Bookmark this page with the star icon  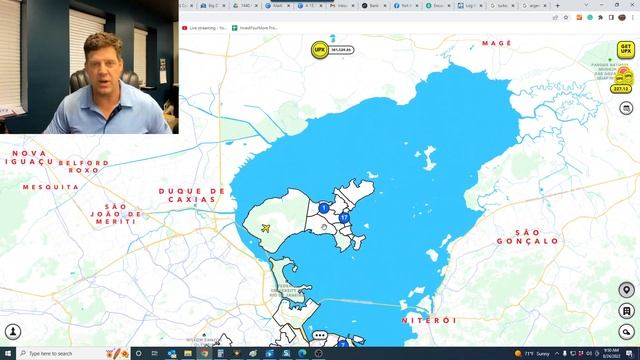(566, 18)
